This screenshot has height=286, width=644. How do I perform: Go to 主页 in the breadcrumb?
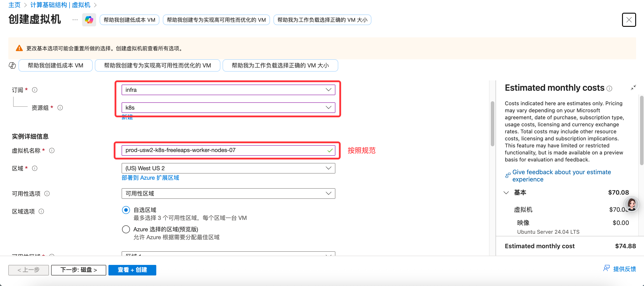[x=14, y=5]
